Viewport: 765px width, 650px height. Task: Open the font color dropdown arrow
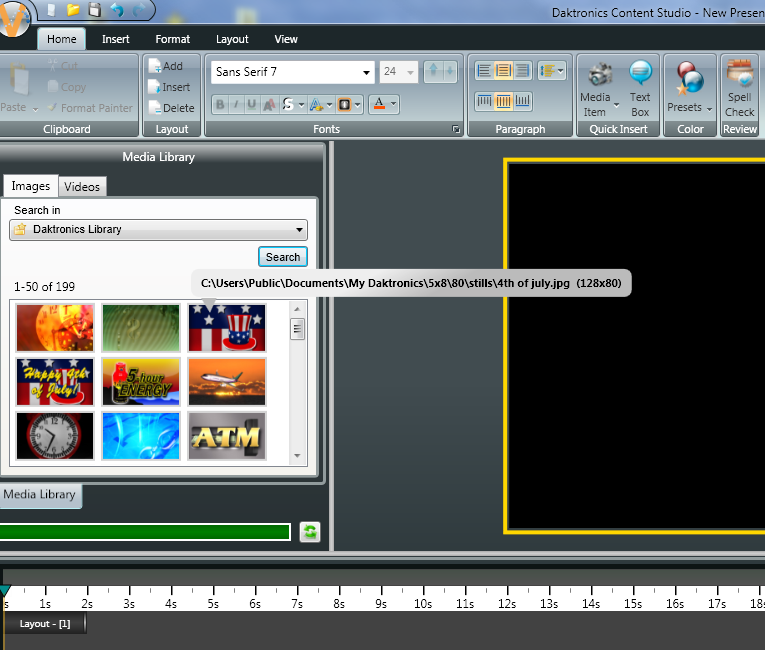click(394, 104)
